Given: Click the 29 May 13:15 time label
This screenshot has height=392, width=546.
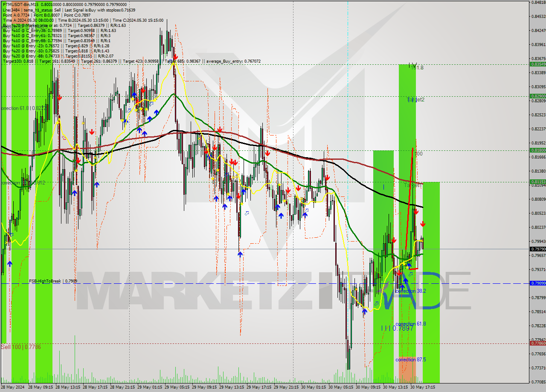Looking at the screenshot, I should coord(232,387).
